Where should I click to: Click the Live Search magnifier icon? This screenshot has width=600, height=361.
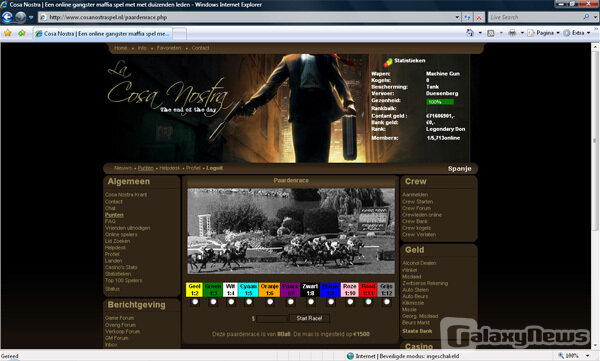click(x=586, y=17)
